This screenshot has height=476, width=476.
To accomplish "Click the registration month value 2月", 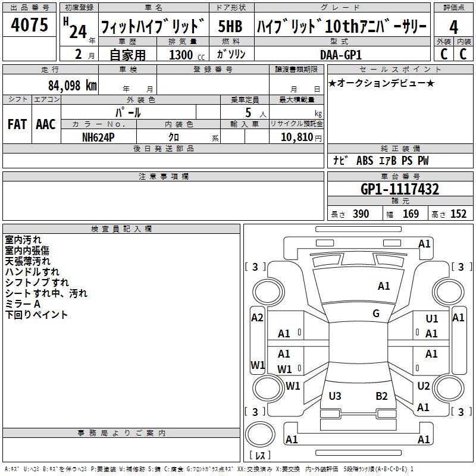I will (x=84, y=54).
